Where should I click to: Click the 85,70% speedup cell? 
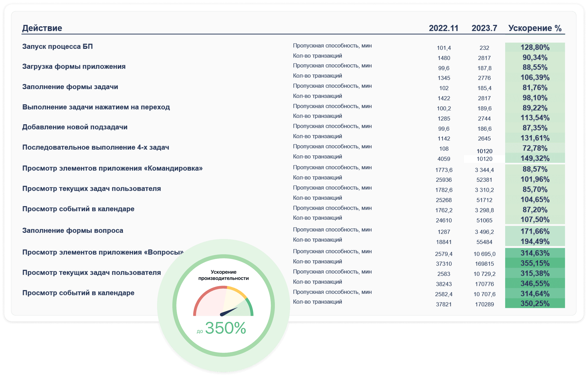pos(535,190)
